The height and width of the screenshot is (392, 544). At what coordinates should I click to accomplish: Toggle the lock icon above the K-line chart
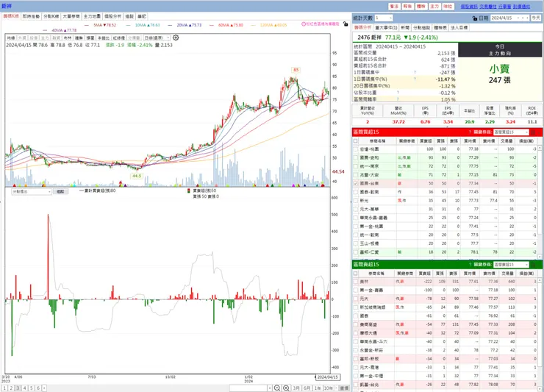pos(346,24)
